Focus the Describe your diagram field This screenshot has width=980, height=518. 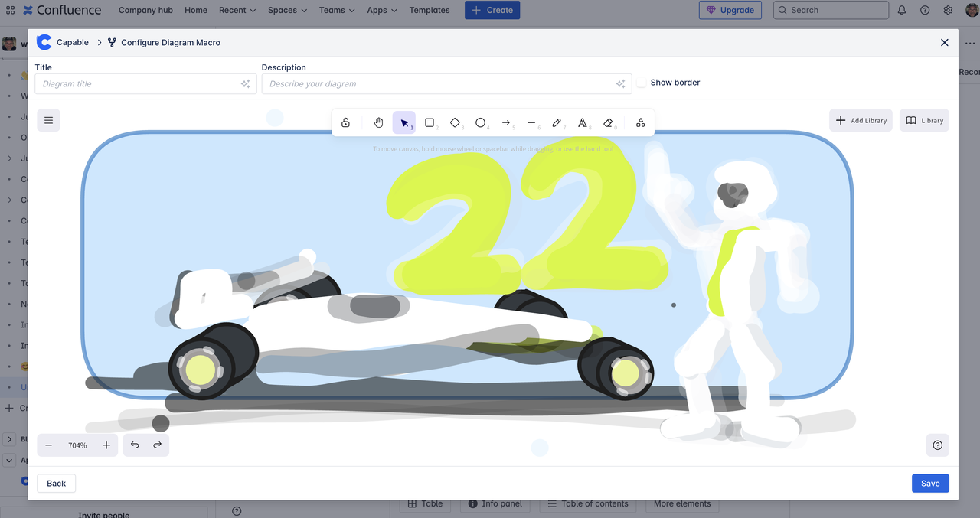click(446, 84)
